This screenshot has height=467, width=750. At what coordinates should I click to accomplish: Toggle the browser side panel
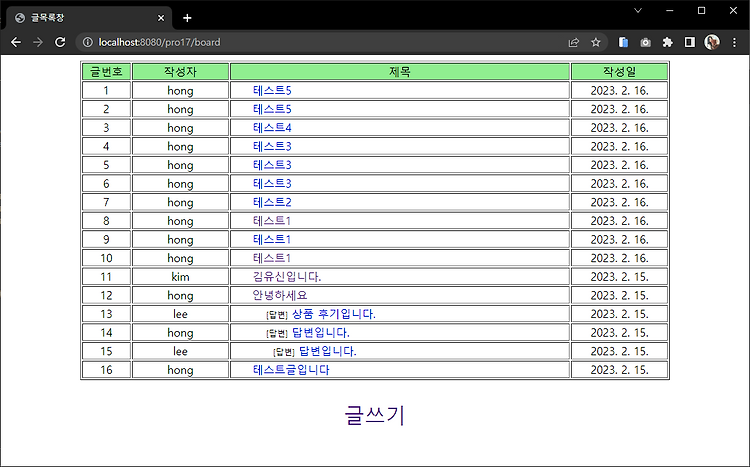[x=689, y=43]
